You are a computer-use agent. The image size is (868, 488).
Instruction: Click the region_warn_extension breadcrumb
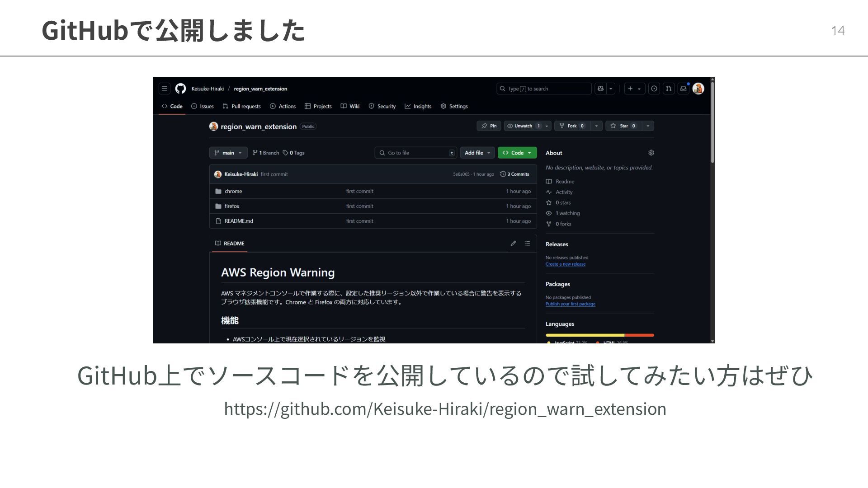260,89
